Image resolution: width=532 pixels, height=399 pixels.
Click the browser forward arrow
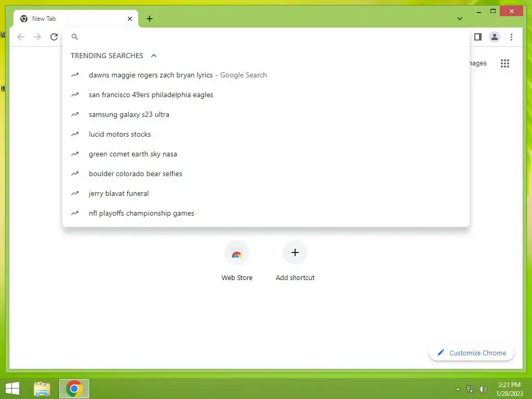pos(37,37)
